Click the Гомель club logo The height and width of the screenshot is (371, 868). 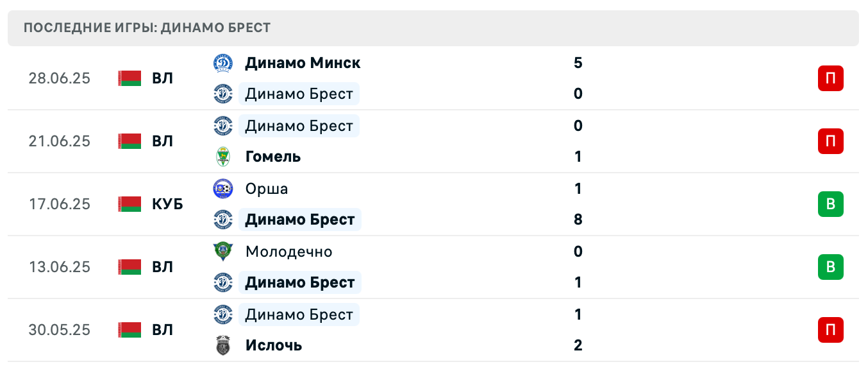pyautogui.click(x=223, y=157)
